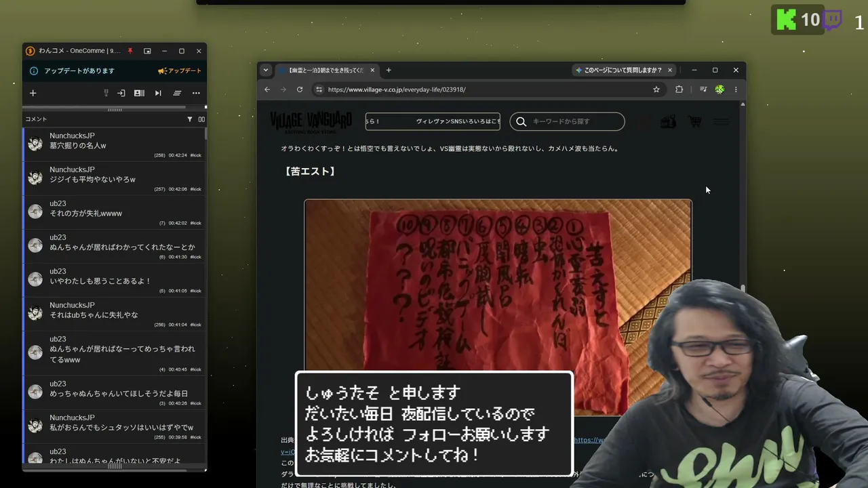
Task: Open the listener list icon in OneComme
Action: coord(139,93)
